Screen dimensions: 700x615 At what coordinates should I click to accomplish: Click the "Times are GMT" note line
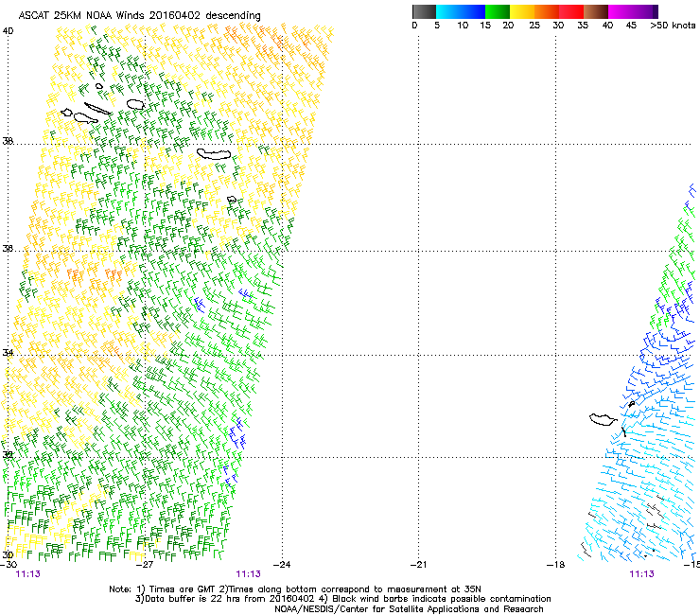pyautogui.click(x=295, y=589)
